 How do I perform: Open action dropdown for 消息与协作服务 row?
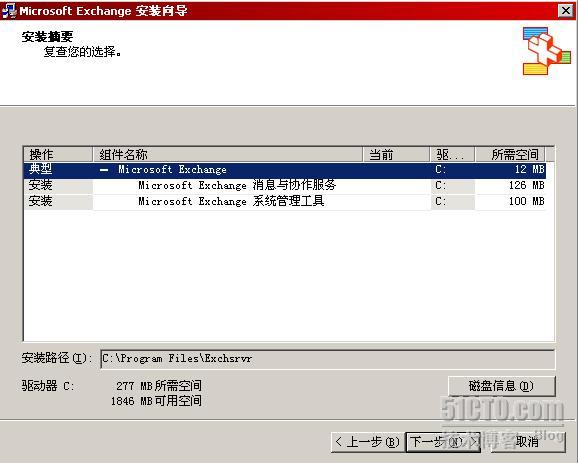tap(58, 185)
